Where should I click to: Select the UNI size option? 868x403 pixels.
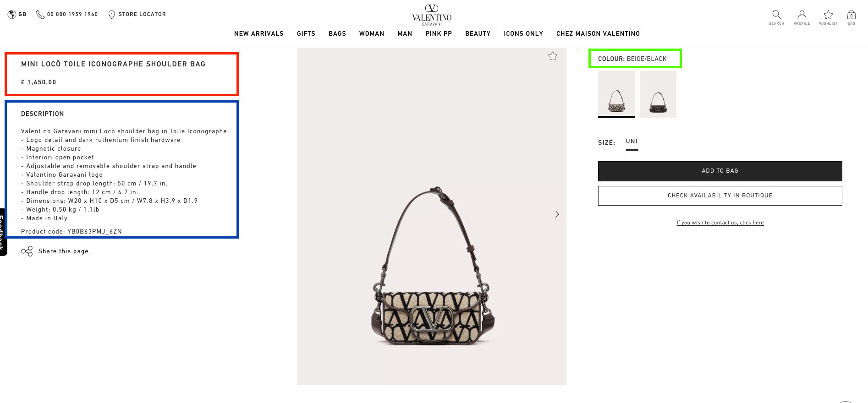632,142
